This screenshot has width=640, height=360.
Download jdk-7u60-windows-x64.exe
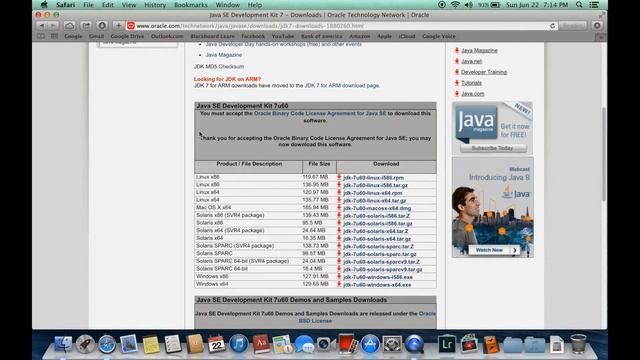tap(377, 285)
